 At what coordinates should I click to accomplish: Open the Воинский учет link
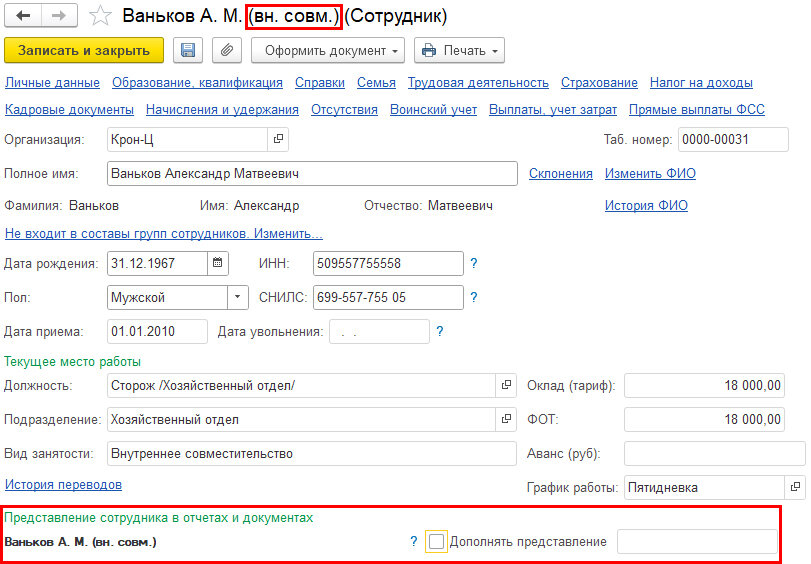pyautogui.click(x=433, y=110)
